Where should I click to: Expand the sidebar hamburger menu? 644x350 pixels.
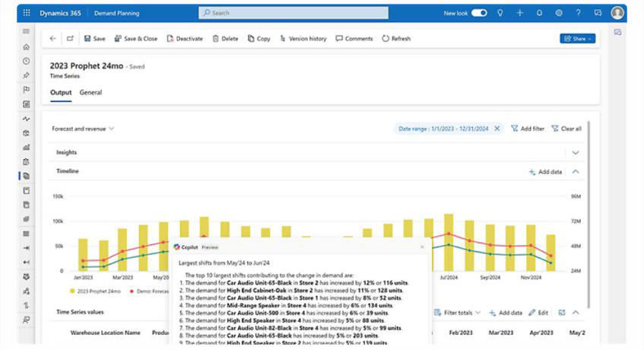(27, 31)
